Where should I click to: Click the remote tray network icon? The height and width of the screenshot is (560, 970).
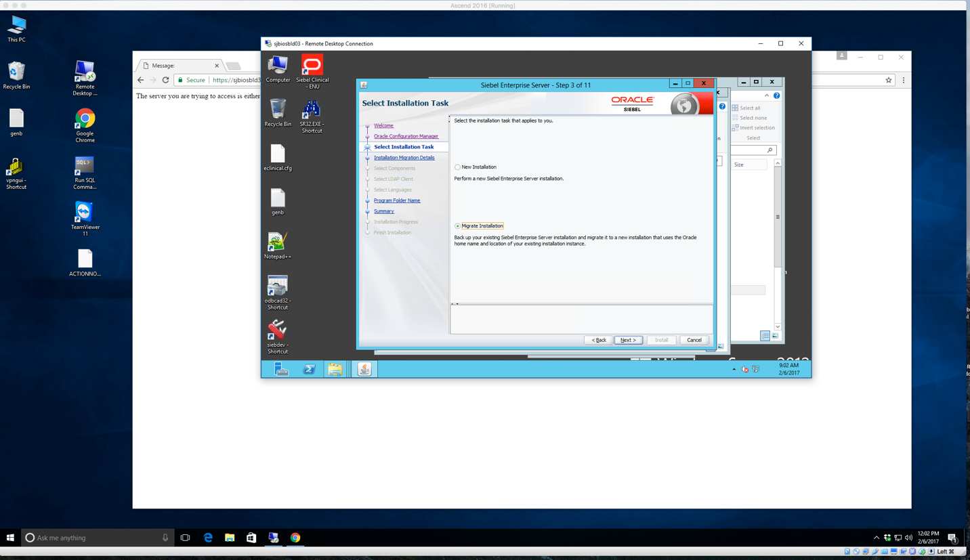coord(756,370)
